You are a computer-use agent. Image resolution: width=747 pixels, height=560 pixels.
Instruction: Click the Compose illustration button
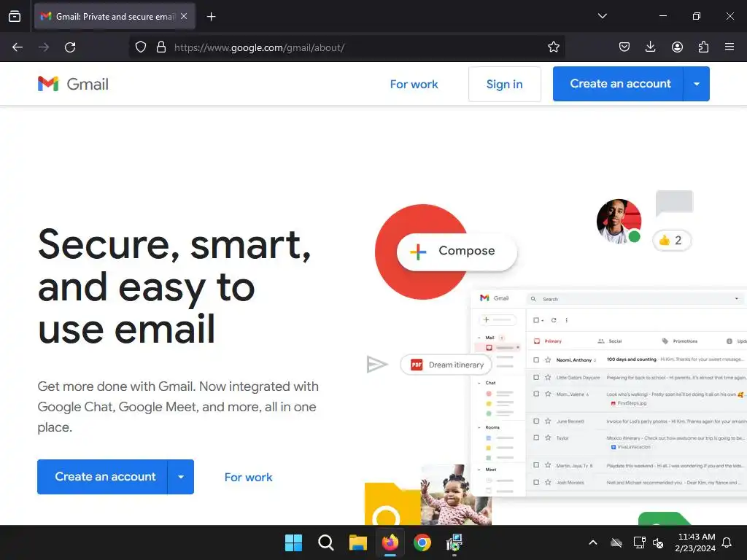coord(457,252)
